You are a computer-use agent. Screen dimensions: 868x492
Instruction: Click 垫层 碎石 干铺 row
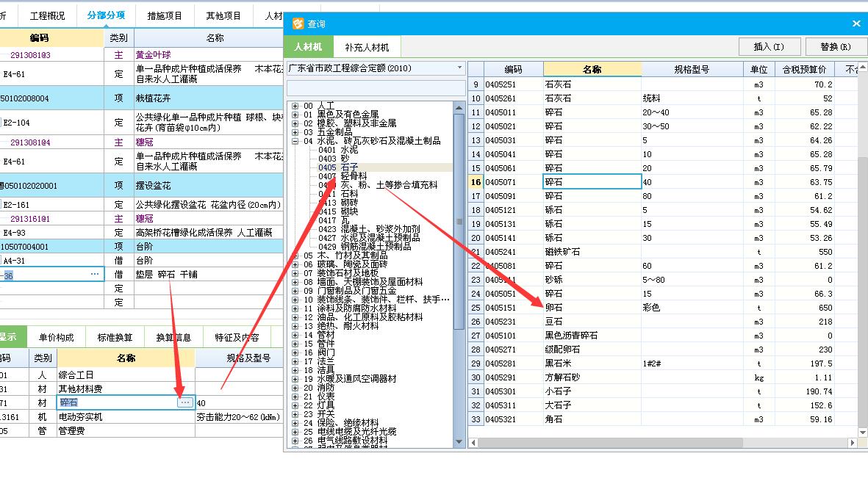[142, 274]
